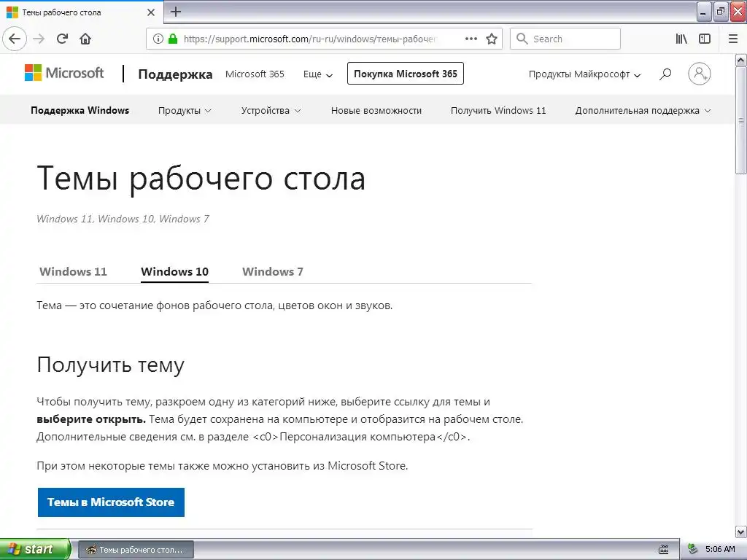Expand the Еще dropdown
Viewport: 747px width, 560px height.
point(318,74)
